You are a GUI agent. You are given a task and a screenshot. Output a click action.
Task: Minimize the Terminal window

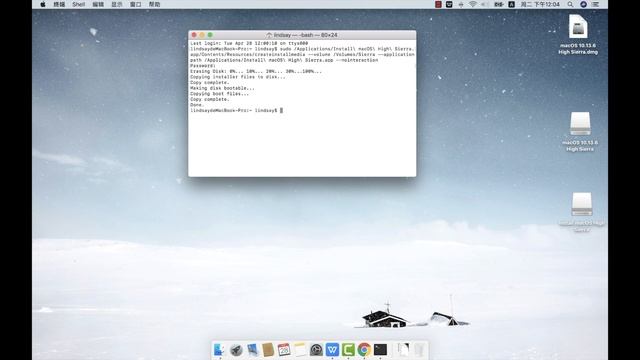202,35
